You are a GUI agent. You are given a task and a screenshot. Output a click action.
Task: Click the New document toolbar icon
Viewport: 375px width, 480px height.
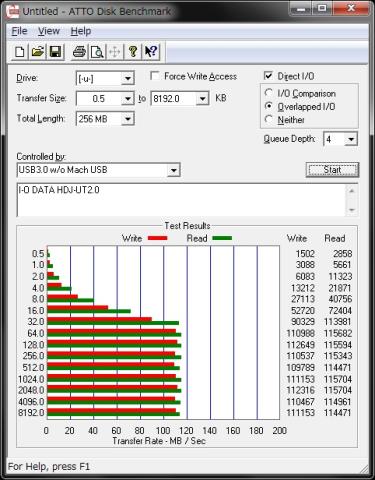19,52
